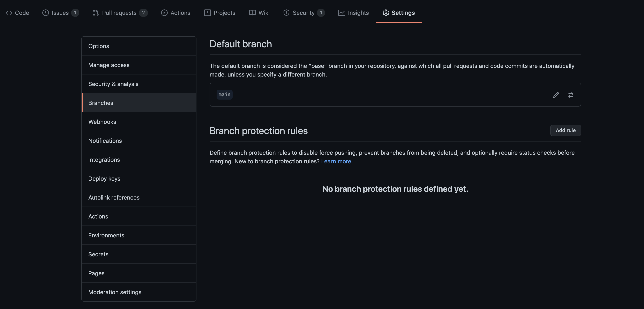This screenshot has width=644, height=309.
Task: Click the switch branches arrows icon
Action: 571,95
